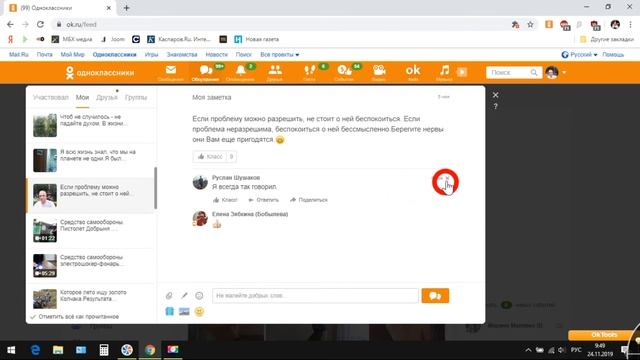Expand the Все проекты dropdown
This screenshot has width=640, height=360.
280,54
